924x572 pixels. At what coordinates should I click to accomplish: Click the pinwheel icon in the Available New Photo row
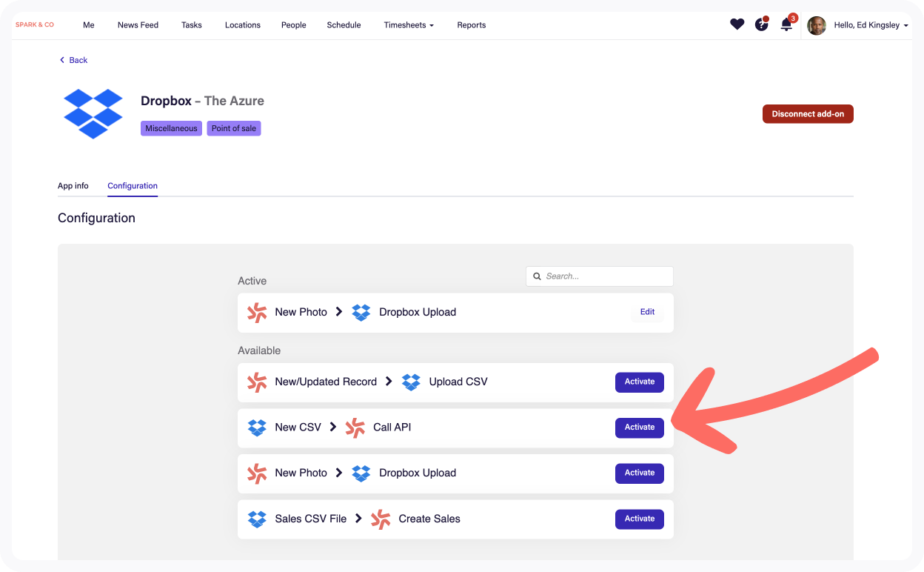[x=257, y=473]
